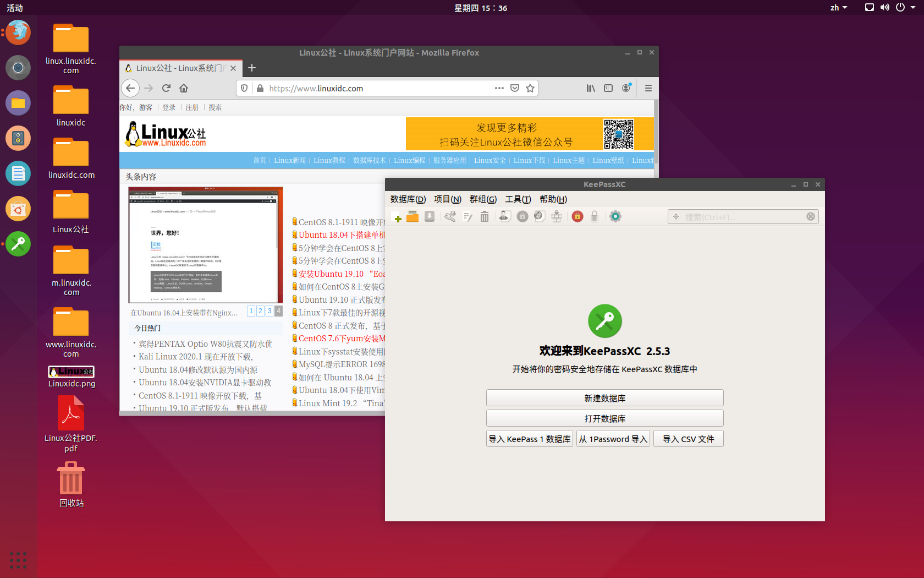The width and height of the screenshot is (924, 578).
Task: Click the 导入 CSV 文件 button
Action: 688,439
